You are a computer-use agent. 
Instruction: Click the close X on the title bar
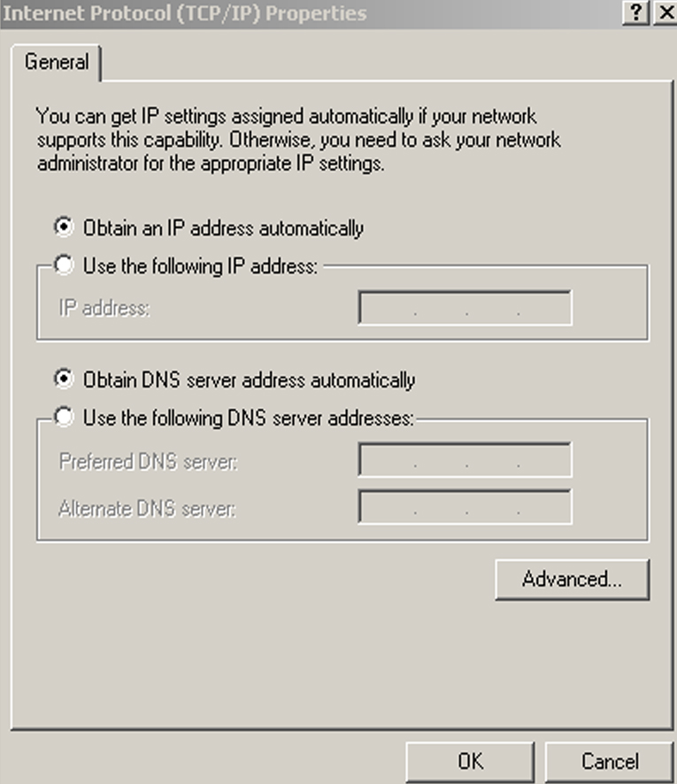click(x=665, y=13)
